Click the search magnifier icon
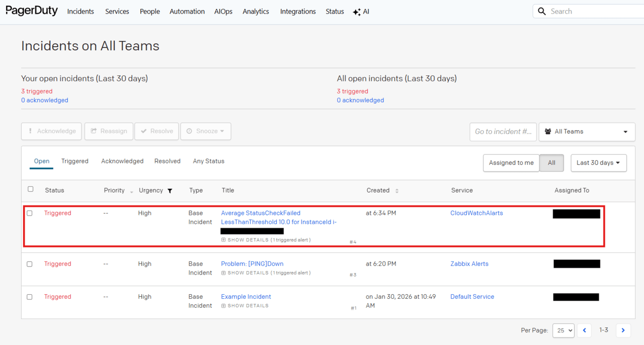644x345 pixels. click(x=542, y=11)
